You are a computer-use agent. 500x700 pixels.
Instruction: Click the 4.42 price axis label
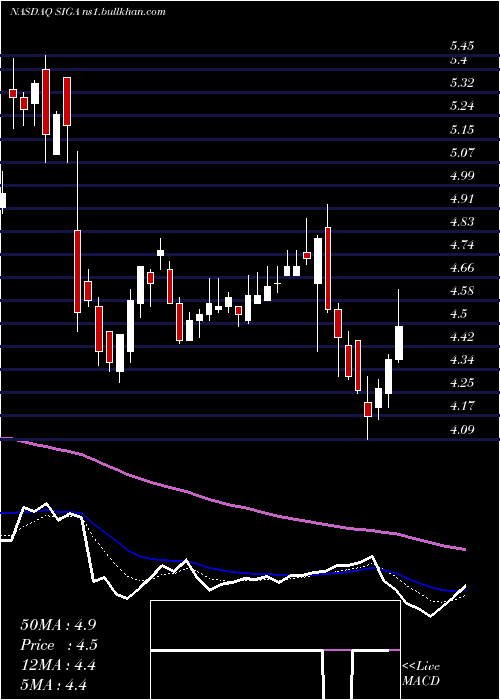462,337
